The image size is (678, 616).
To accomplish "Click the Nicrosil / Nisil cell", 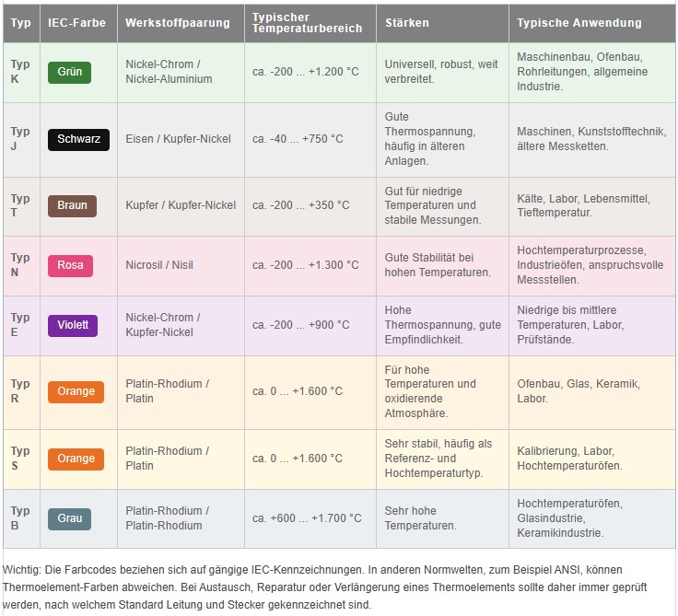I will tap(159, 265).
